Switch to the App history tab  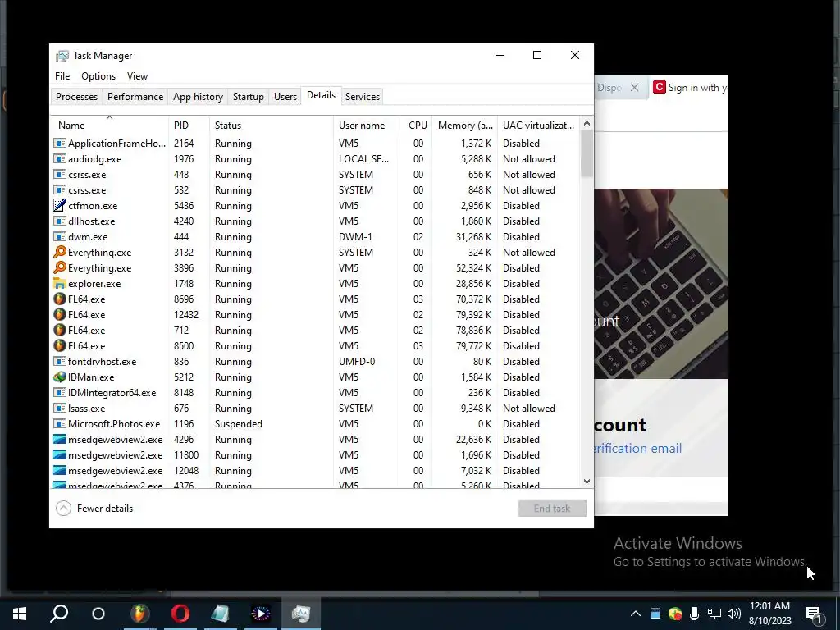pyautogui.click(x=198, y=97)
